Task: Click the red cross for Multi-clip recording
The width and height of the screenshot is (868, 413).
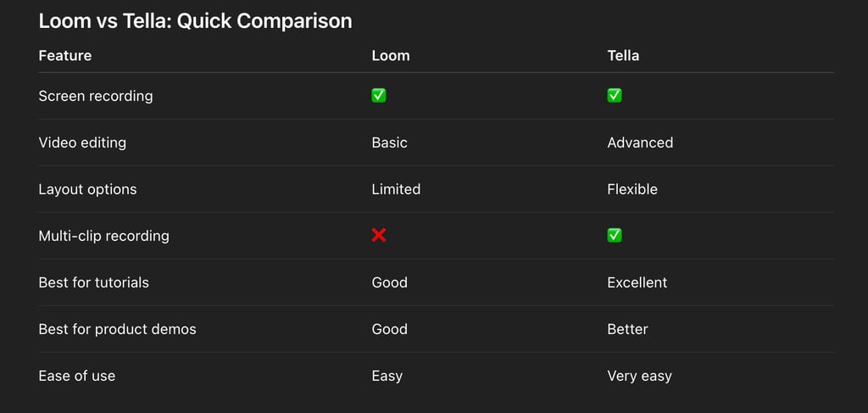Action: coord(379,235)
